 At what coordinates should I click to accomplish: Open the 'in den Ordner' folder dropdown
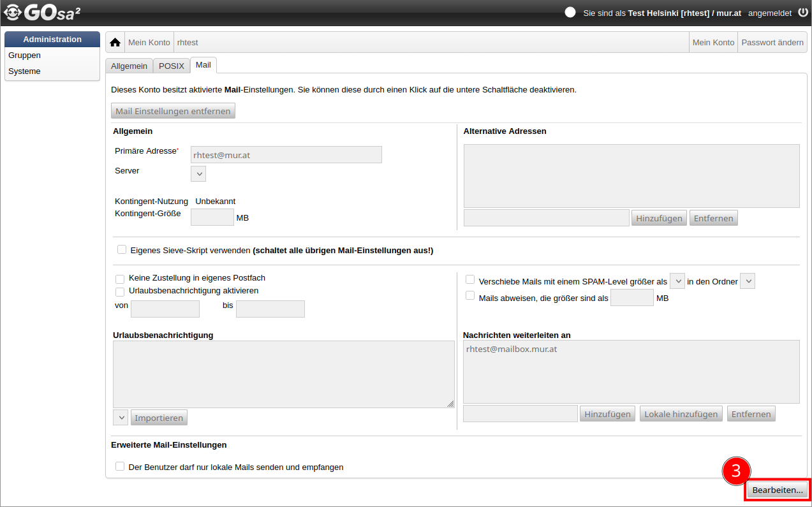click(x=748, y=281)
